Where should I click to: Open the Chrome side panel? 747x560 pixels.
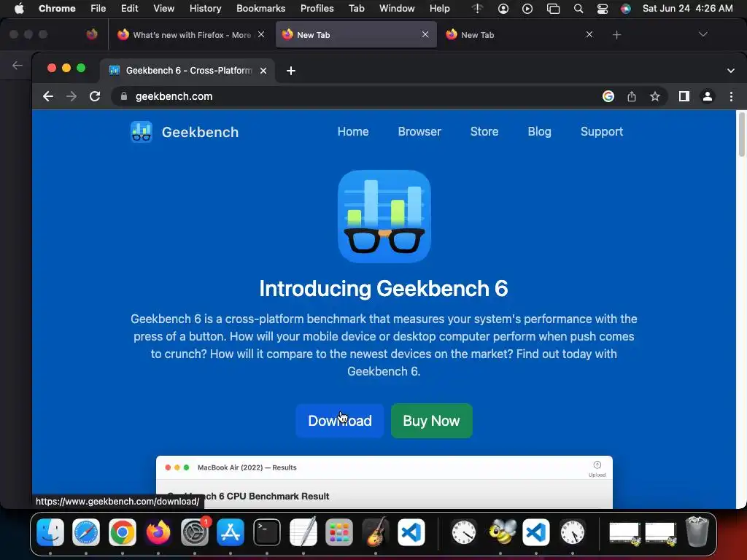(x=684, y=97)
